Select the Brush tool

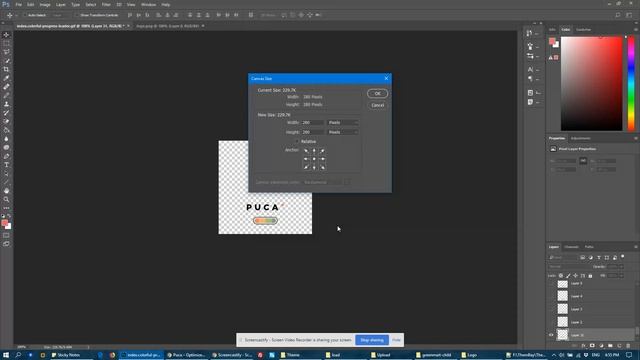coord(6,95)
